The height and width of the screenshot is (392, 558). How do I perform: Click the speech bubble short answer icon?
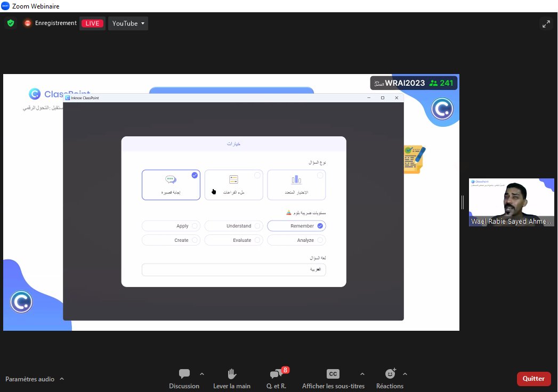pyautogui.click(x=171, y=179)
